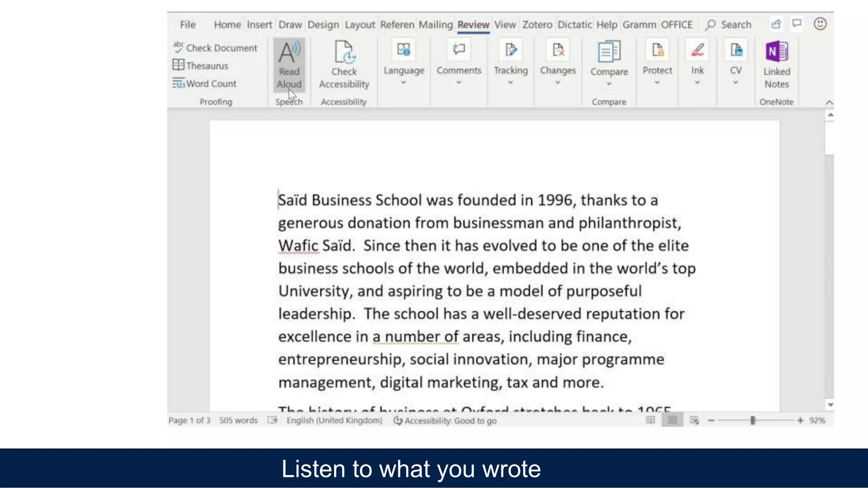
Task: Click Accessibility: Good to go status
Action: [x=445, y=421]
